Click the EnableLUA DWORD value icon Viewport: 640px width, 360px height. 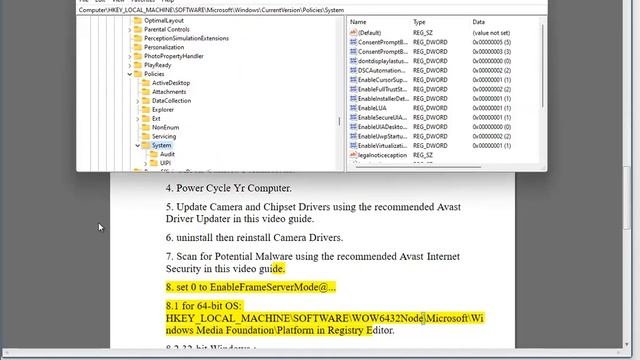(x=353, y=108)
